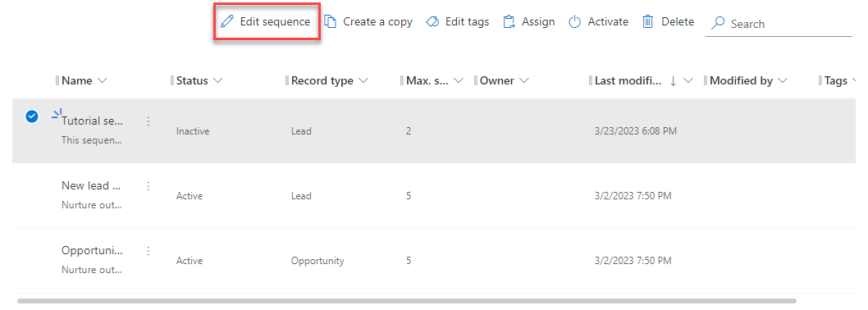Click the Edit sequence pencil icon
The image size is (868, 310).
[x=227, y=21]
